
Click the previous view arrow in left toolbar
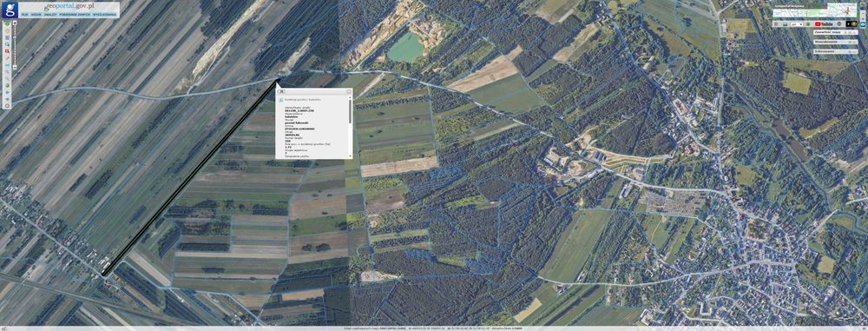(x=7, y=91)
